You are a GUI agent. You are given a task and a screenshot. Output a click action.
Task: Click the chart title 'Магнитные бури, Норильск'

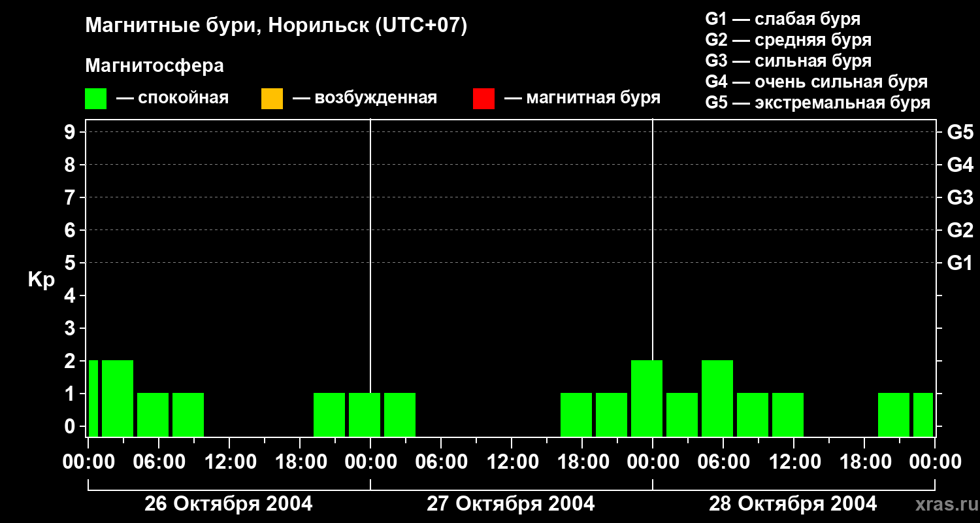(x=276, y=26)
